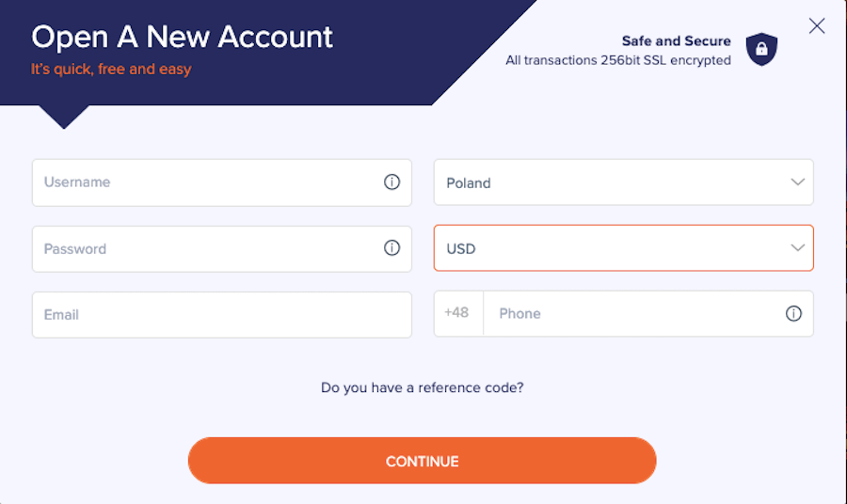847x504 pixels.
Task: Expand the chevron arrow beside Poland
Action: [797, 181]
